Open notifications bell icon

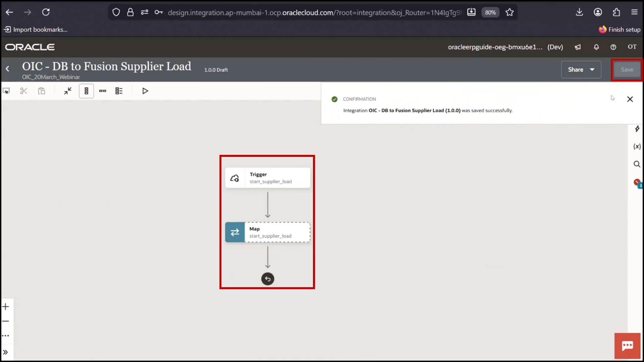(x=596, y=47)
